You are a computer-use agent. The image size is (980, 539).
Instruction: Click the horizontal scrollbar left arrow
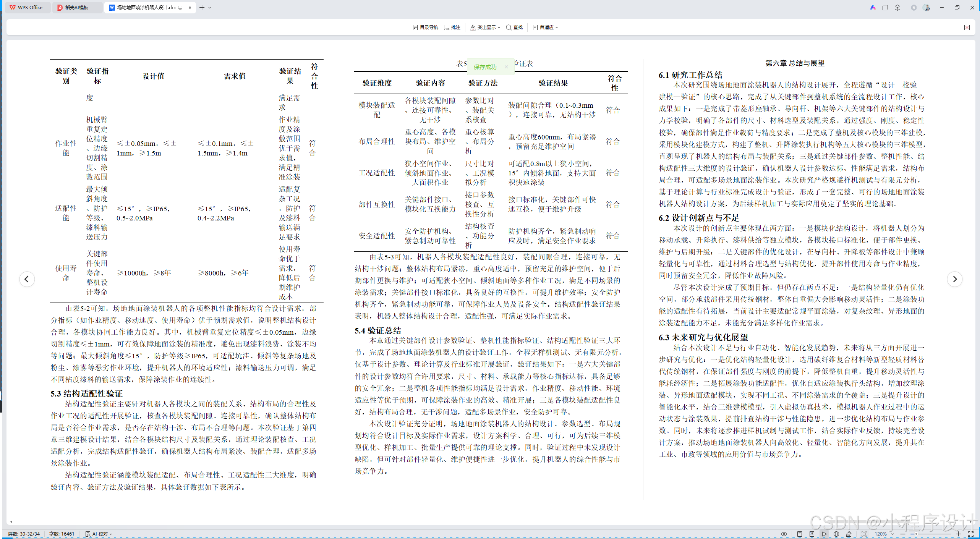point(11,521)
